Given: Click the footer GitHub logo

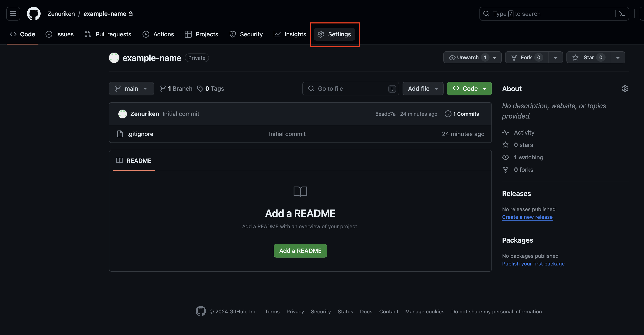Looking at the screenshot, I should (200, 311).
